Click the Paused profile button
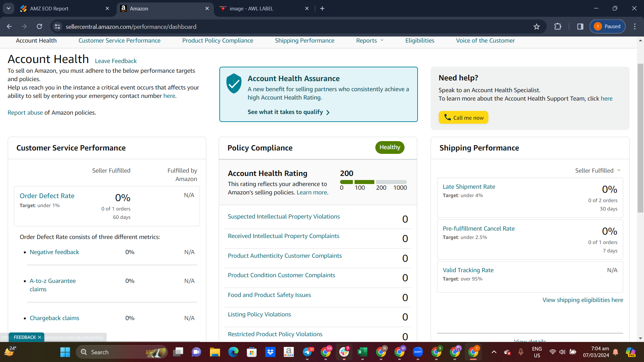Image resolution: width=644 pixels, height=362 pixels. (607, 26)
